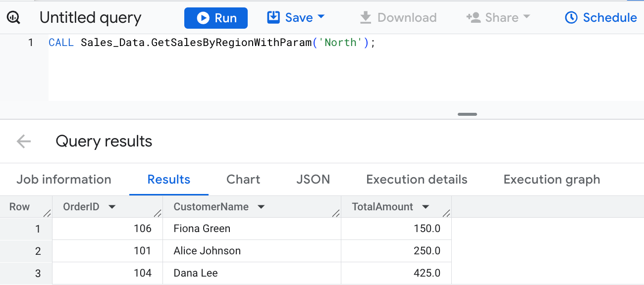Click the Alice Johnson cell
Viewport: 644px width, 285px height.
(x=252, y=251)
